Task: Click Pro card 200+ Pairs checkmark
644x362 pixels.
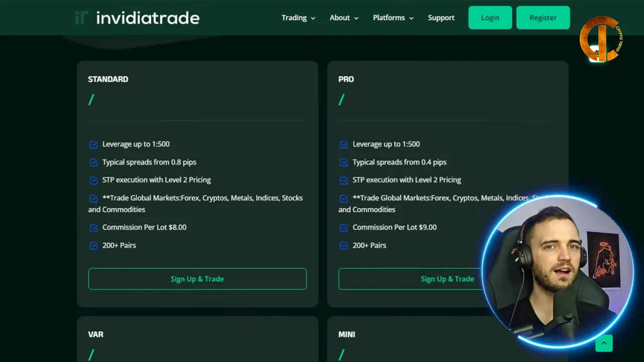Action: click(x=344, y=246)
